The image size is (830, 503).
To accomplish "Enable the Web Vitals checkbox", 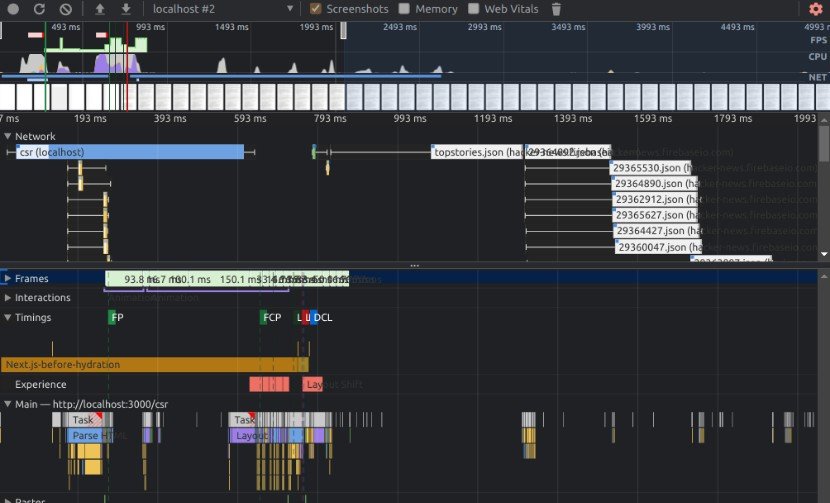I will (474, 9).
